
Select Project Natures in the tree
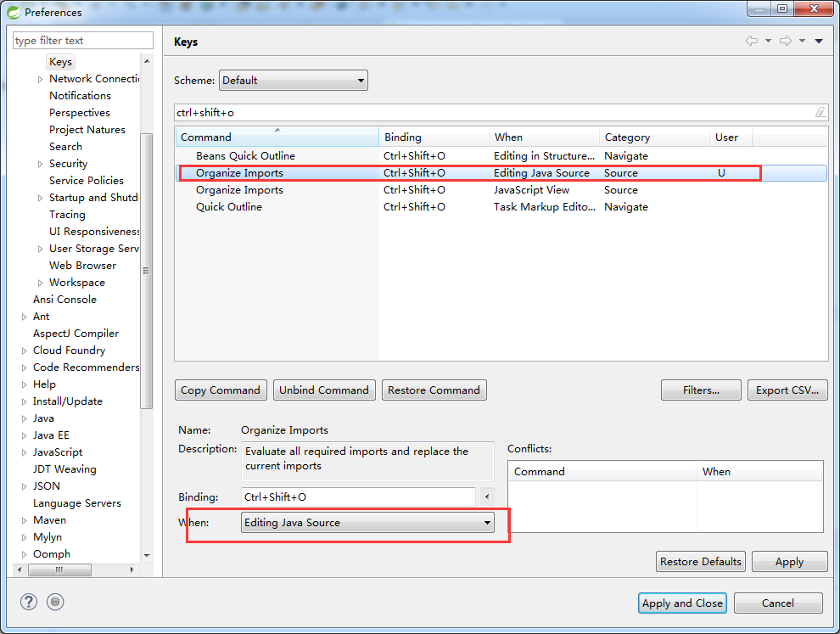point(87,130)
